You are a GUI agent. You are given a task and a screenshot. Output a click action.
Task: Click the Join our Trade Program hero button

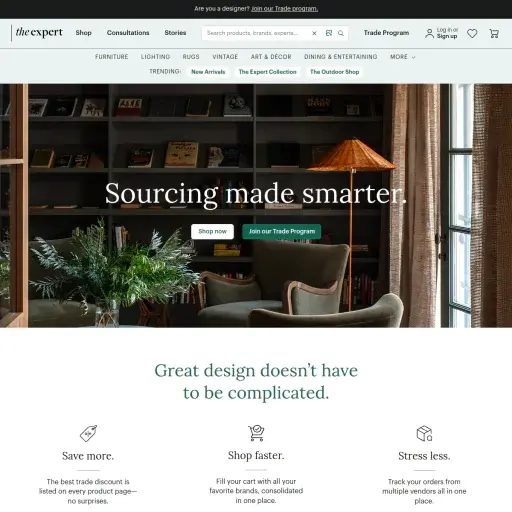pos(282,231)
